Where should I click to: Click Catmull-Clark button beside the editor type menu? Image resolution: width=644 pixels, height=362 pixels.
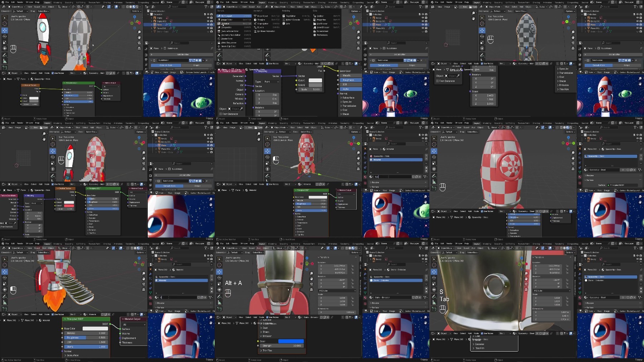tap(384, 66)
